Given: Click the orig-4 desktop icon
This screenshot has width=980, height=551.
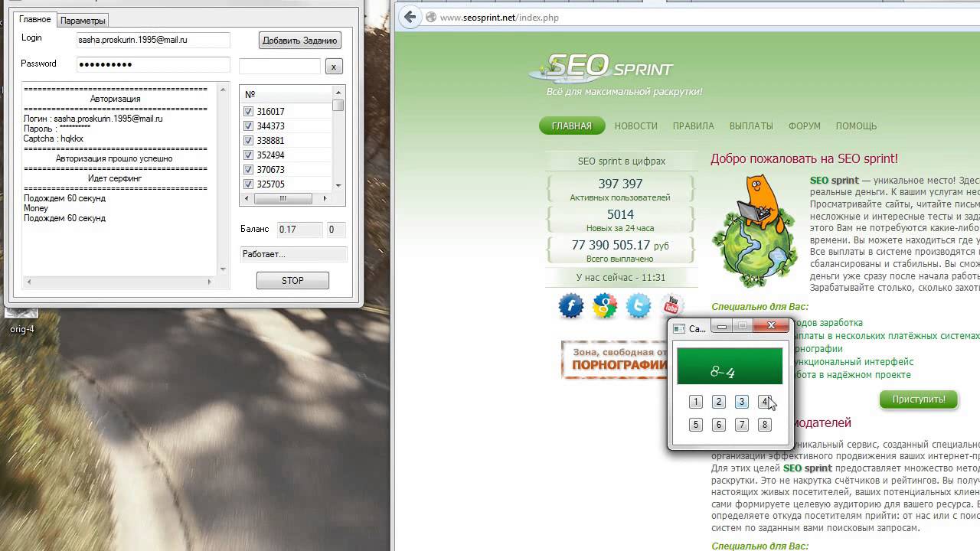Looking at the screenshot, I should (21, 321).
